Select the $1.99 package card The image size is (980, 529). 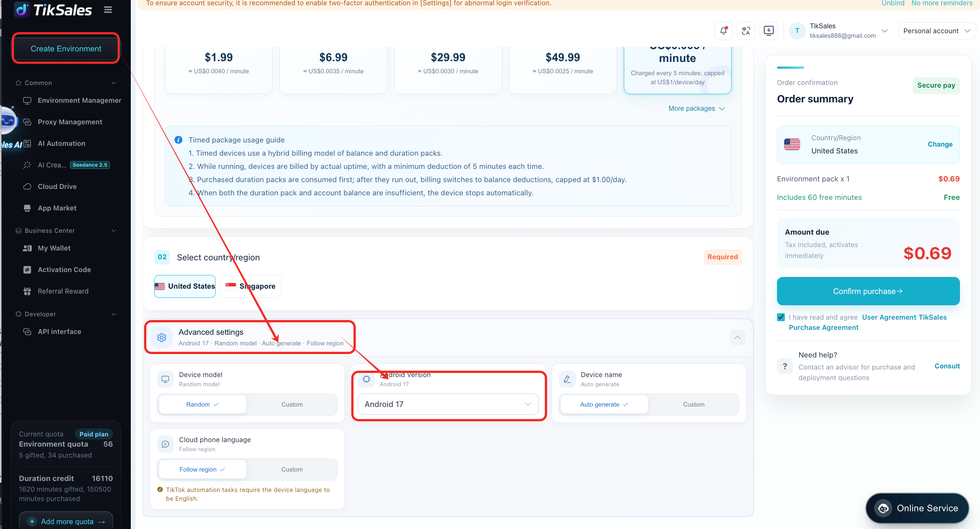219,70
